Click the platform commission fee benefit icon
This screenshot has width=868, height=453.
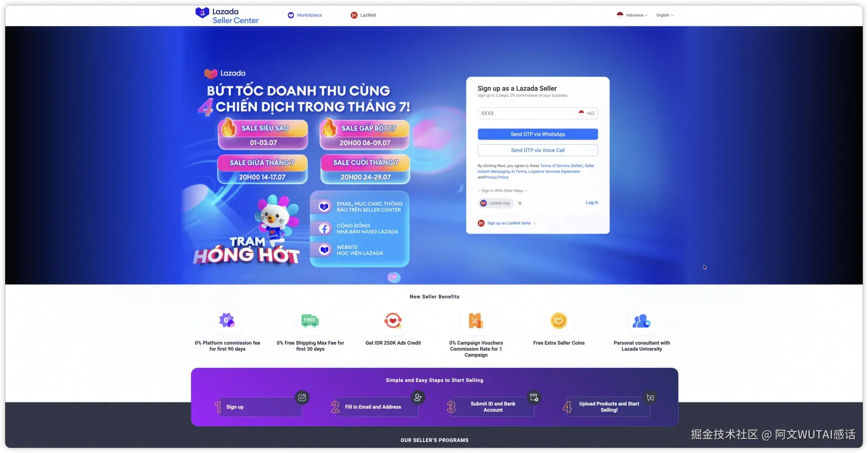click(x=227, y=321)
